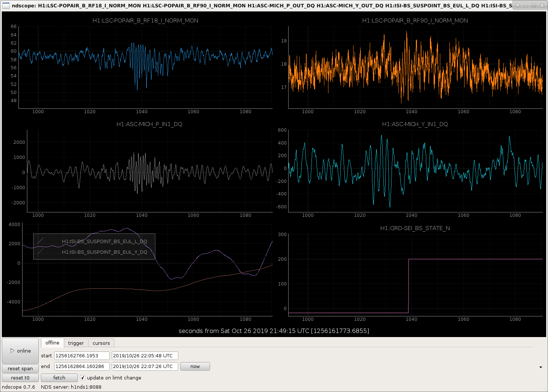Toggle the update on limit change checkbox
The height and width of the screenshot is (392, 548).
point(83,378)
